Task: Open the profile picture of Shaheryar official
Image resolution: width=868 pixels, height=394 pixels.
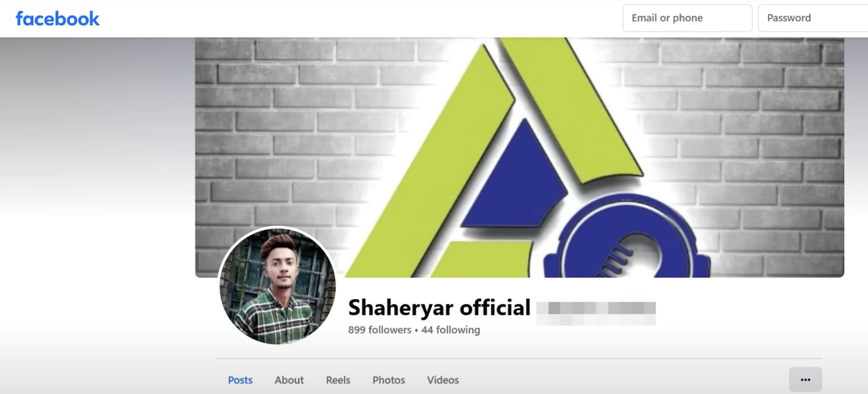Action: [277, 285]
